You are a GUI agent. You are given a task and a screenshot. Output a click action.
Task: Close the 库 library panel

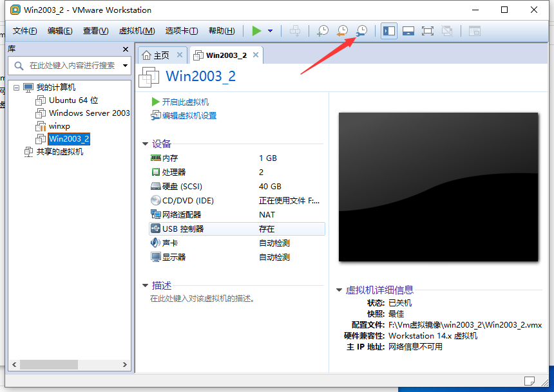tap(126, 49)
